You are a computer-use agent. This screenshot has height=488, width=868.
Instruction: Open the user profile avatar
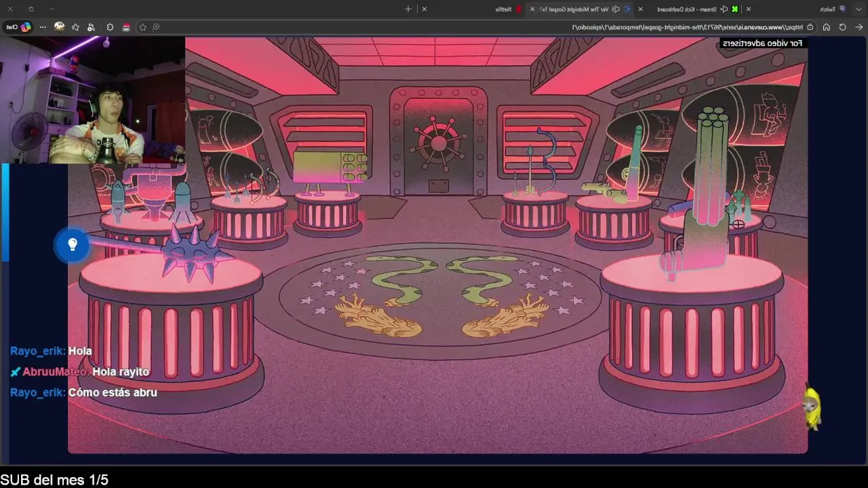point(59,27)
